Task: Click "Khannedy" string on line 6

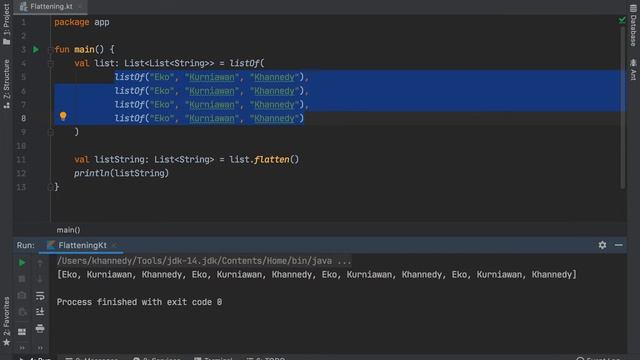Action: tap(274, 91)
